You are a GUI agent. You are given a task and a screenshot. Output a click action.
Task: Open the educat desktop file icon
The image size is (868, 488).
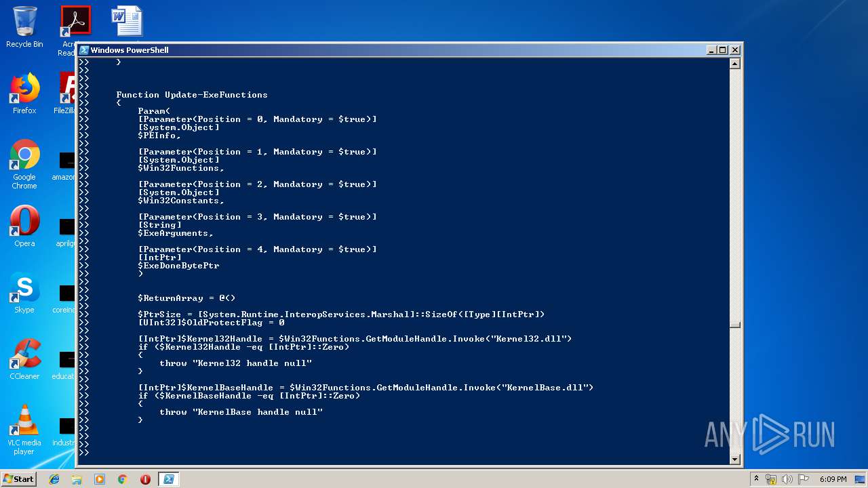click(65, 366)
